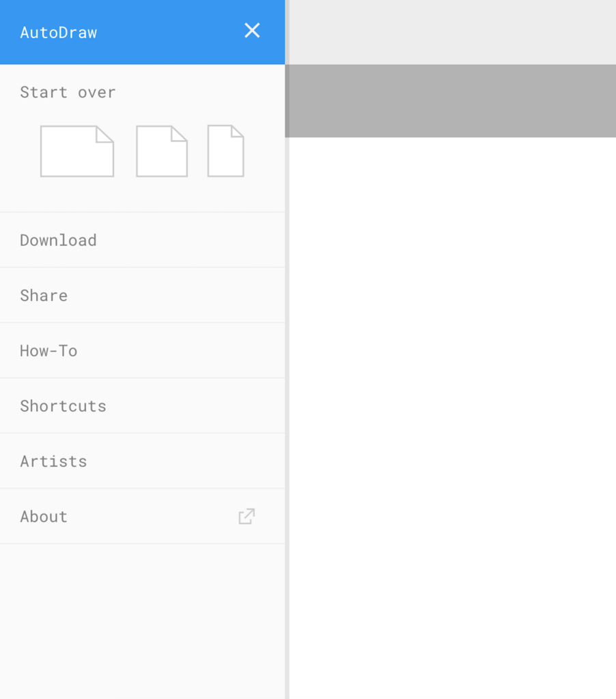The height and width of the screenshot is (699, 616).
Task: Close the AutoDraw menu with the X
Action: click(x=252, y=31)
